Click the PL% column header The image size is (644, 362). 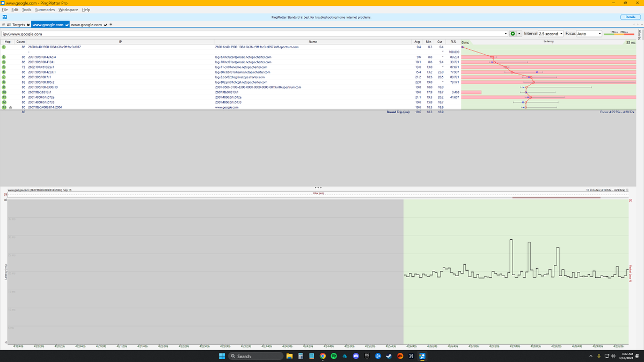click(x=453, y=41)
